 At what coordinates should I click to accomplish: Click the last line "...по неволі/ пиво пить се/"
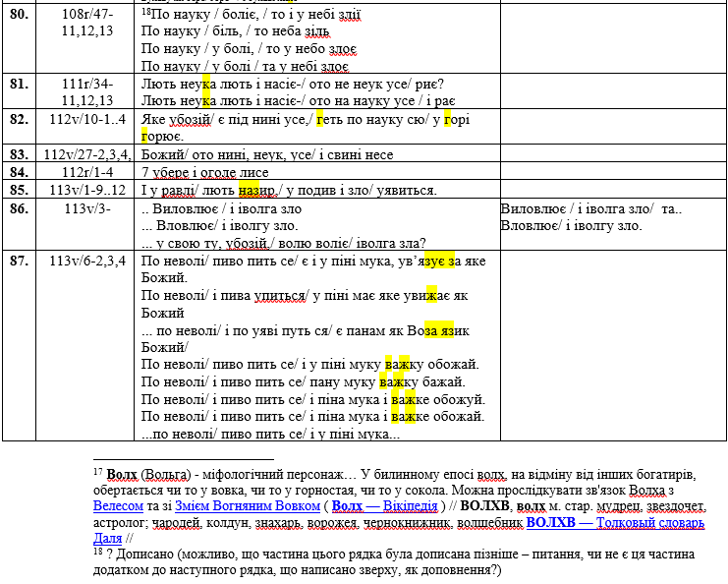[270, 434]
